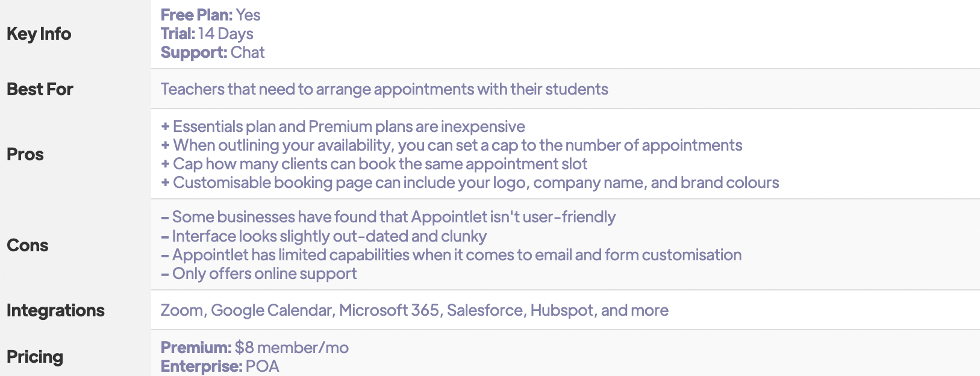Click the Free Plan: Yes text
Viewport: 980px width, 376px height.
point(211,15)
